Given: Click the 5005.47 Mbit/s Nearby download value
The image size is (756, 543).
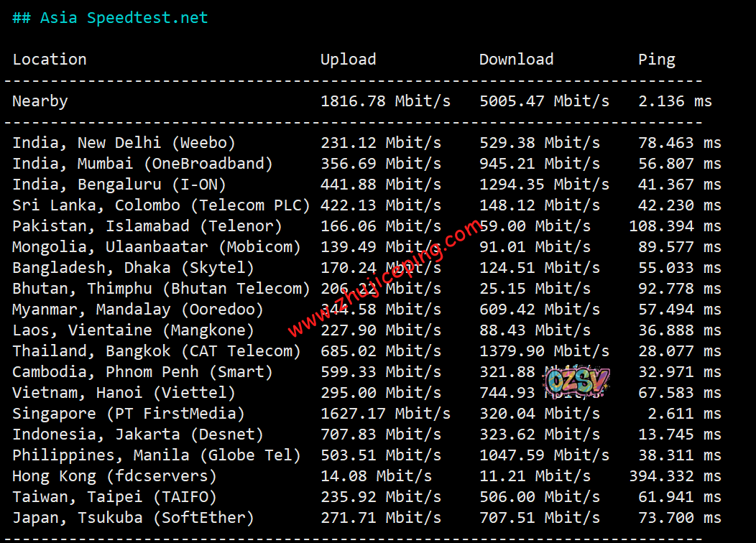Looking at the screenshot, I should click(x=544, y=101).
